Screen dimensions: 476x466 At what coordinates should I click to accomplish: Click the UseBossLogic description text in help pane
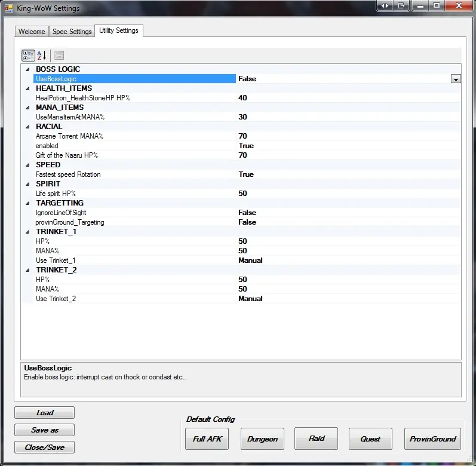pos(105,377)
